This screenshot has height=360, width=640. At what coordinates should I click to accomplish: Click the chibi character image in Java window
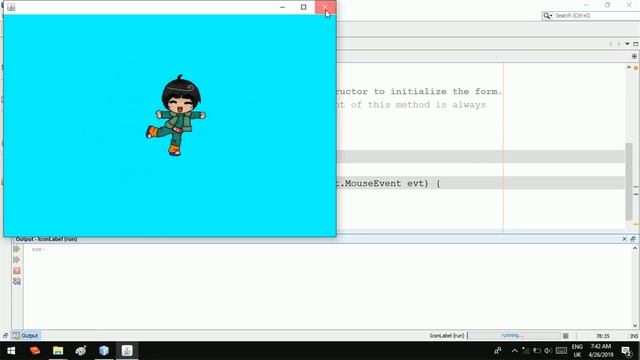pyautogui.click(x=176, y=115)
